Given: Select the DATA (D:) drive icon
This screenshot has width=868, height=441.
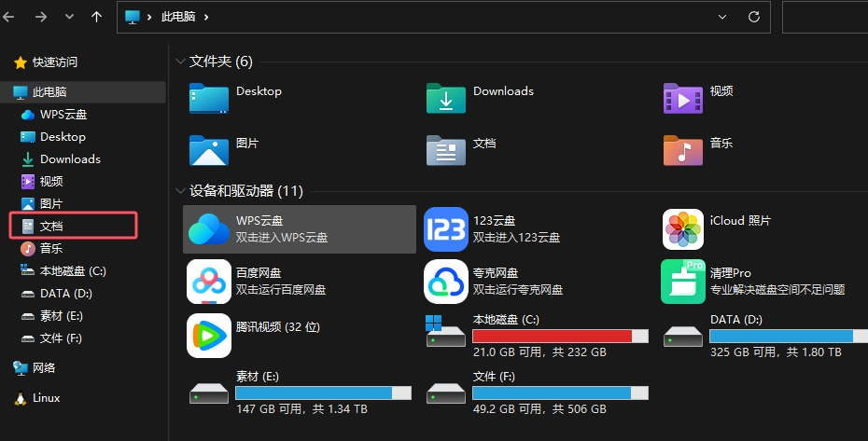Looking at the screenshot, I should coord(683,337).
